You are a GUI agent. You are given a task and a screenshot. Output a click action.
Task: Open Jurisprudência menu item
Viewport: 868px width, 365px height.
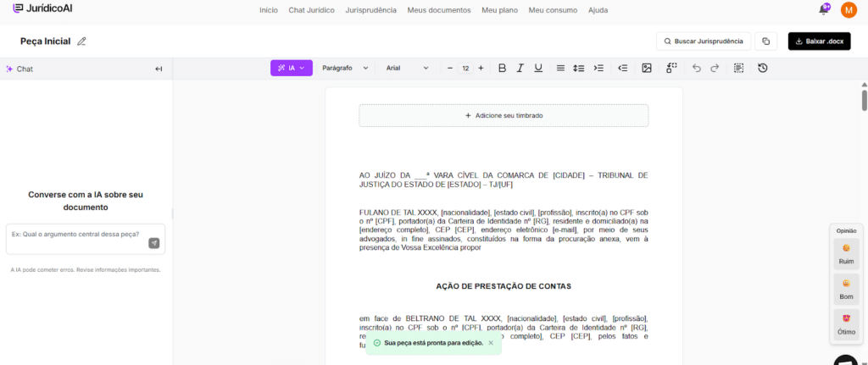pyautogui.click(x=371, y=10)
